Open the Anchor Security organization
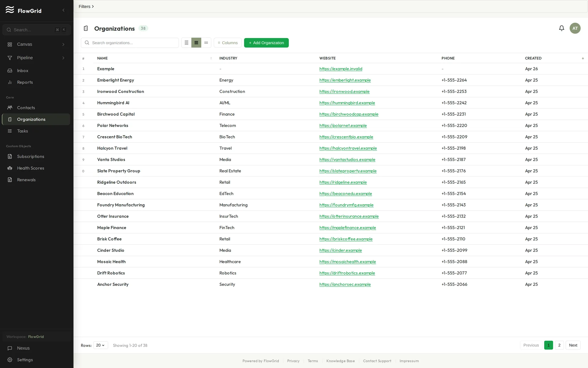588x368 pixels. (x=113, y=284)
